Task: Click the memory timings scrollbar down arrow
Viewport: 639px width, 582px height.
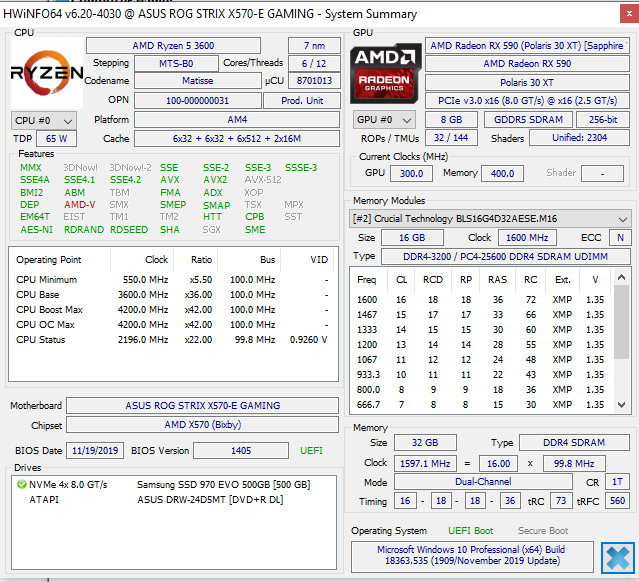Action: 621,405
